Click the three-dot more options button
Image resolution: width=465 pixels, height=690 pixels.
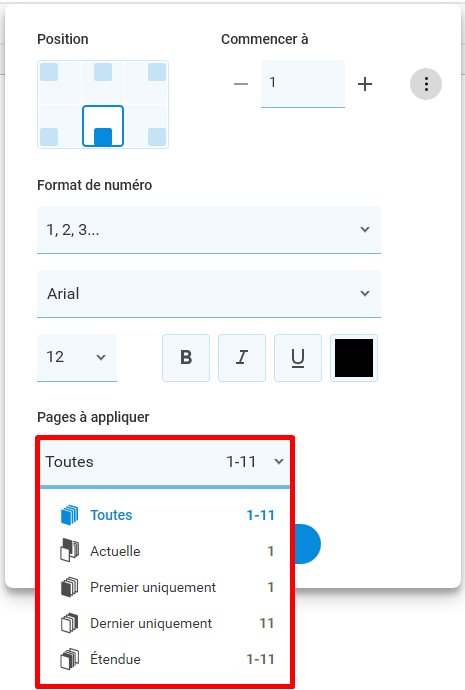(426, 84)
